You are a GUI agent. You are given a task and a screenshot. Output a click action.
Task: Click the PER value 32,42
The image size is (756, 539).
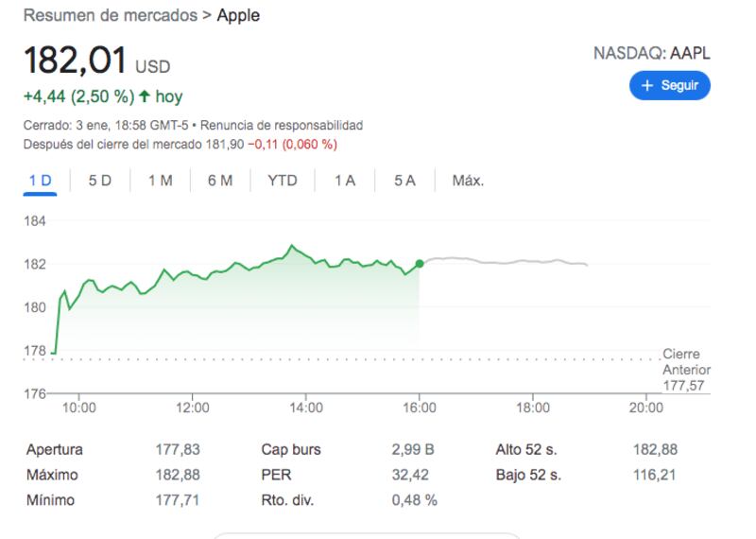410,475
